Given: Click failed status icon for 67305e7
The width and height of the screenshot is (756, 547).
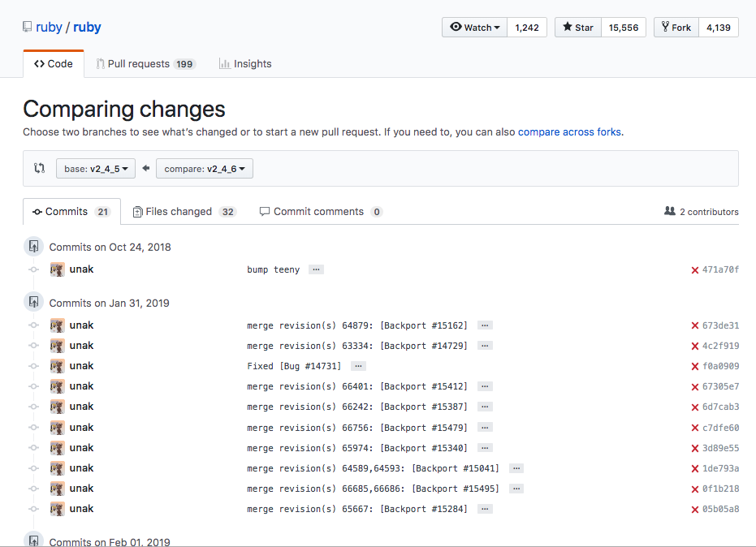Looking at the screenshot, I should [x=695, y=386].
